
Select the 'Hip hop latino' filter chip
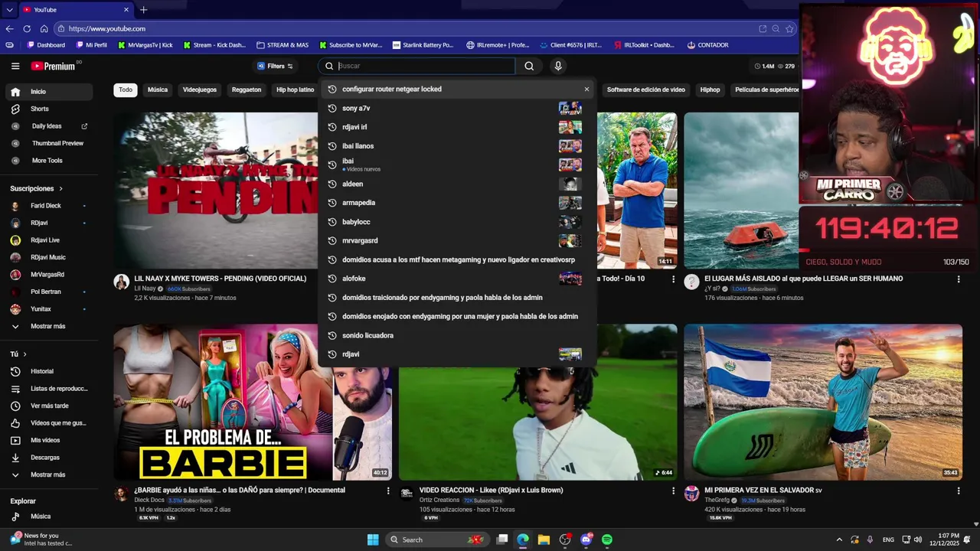295,90
